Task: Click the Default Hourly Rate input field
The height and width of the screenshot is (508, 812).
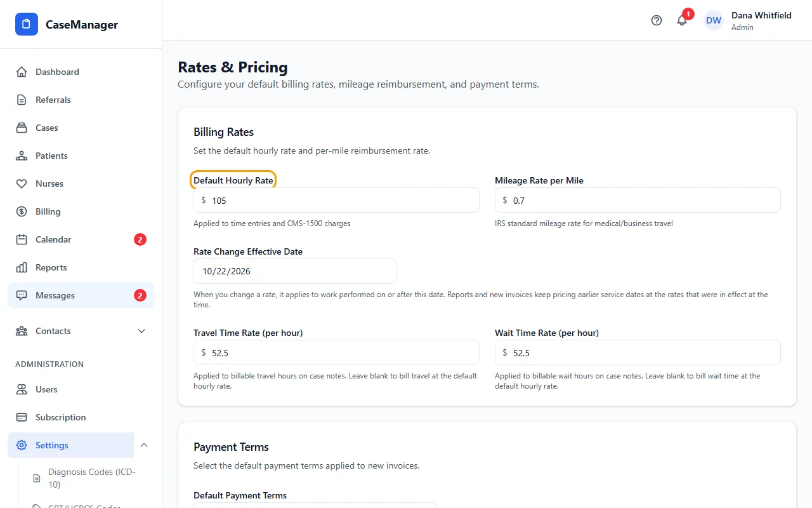Action: click(336, 200)
